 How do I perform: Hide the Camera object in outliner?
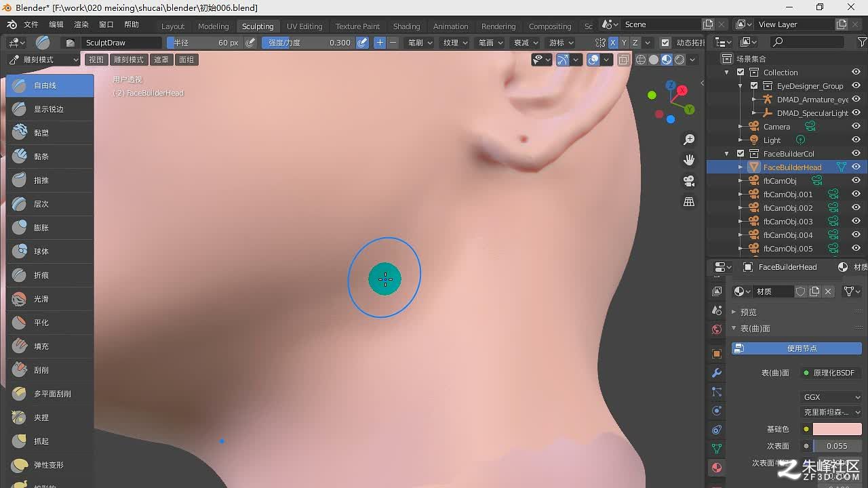click(856, 127)
